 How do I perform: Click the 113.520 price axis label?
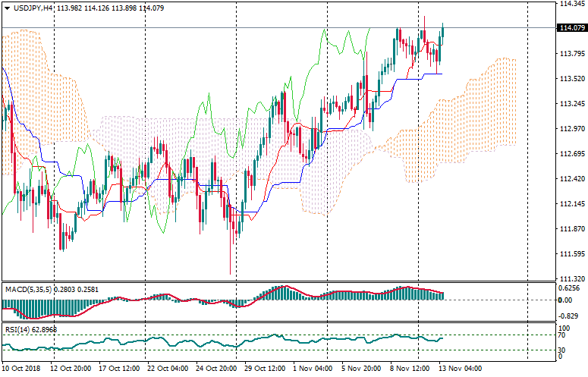pos(571,79)
